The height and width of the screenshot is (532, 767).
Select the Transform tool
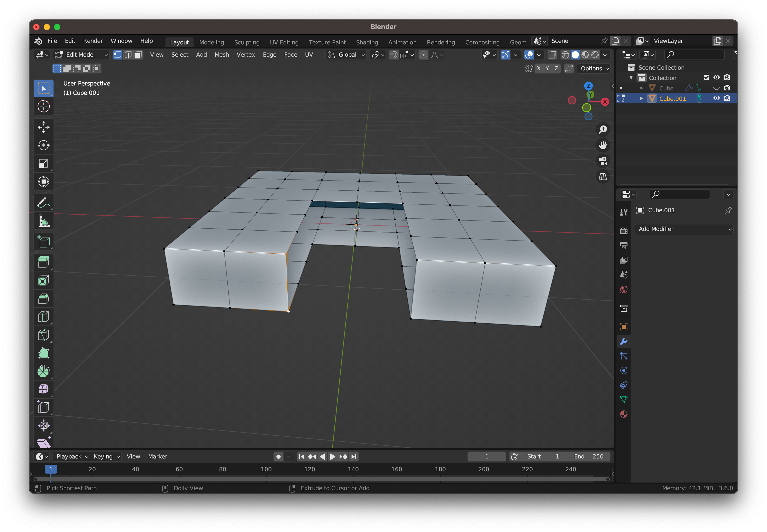coord(43,182)
